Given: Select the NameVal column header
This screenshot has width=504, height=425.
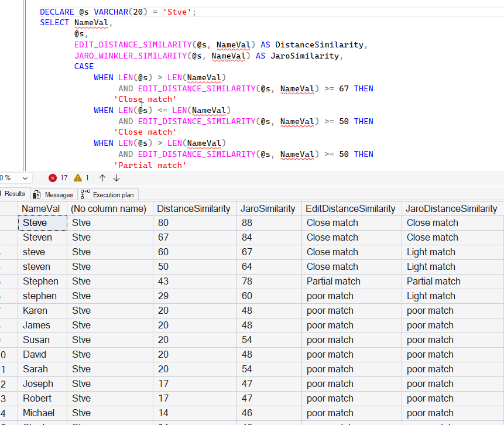Looking at the screenshot, I should click(x=40, y=208).
